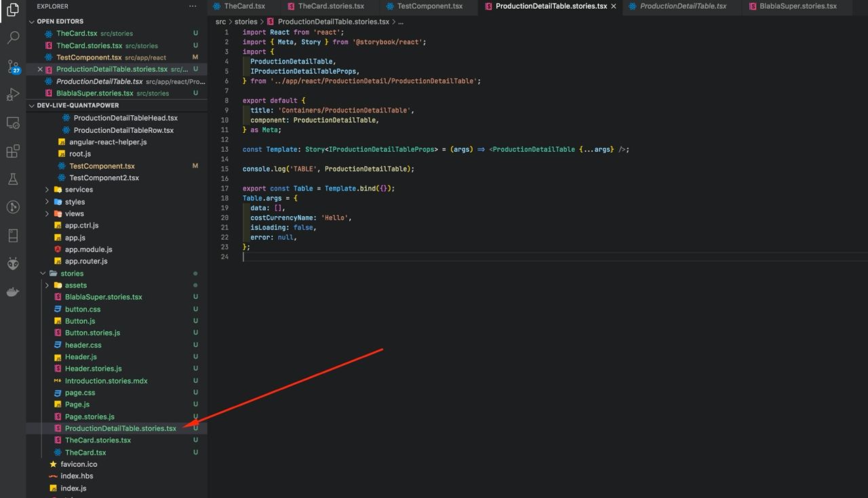Collapse the DEV-LIVE-QUANTAPOWER section
The image size is (868, 498).
click(32, 106)
